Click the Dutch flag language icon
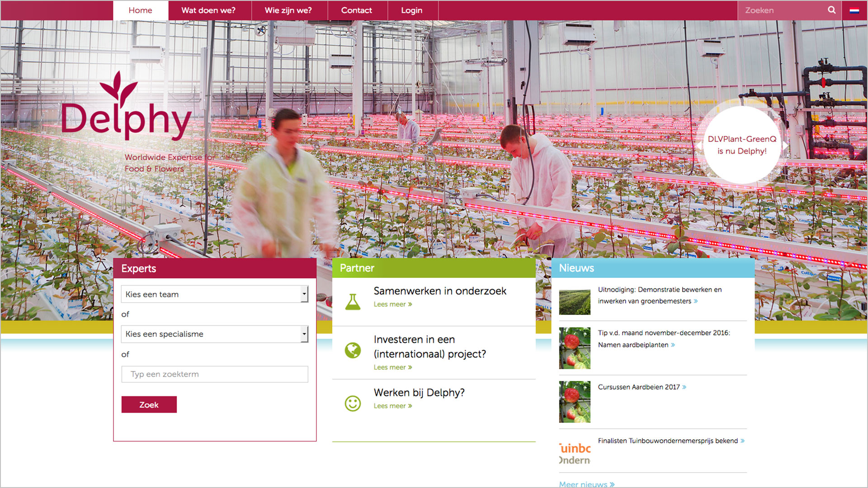The image size is (868, 488). click(x=854, y=10)
